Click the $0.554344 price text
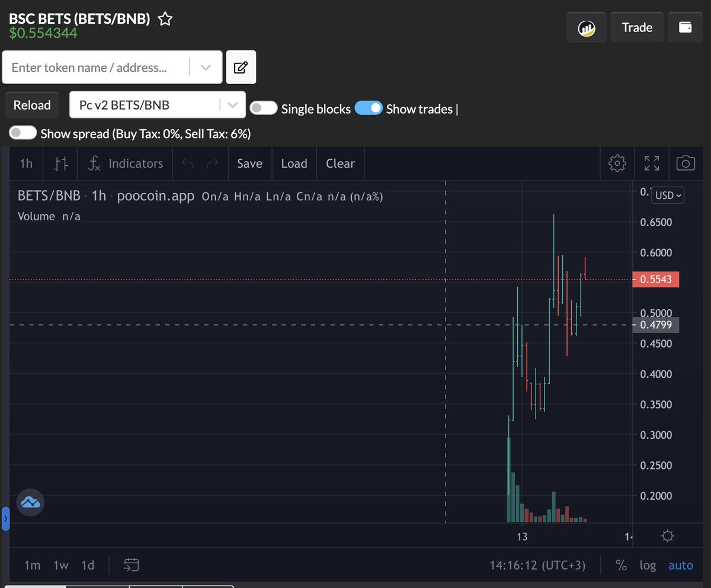Screen dimensions: 711x588 tap(43, 33)
